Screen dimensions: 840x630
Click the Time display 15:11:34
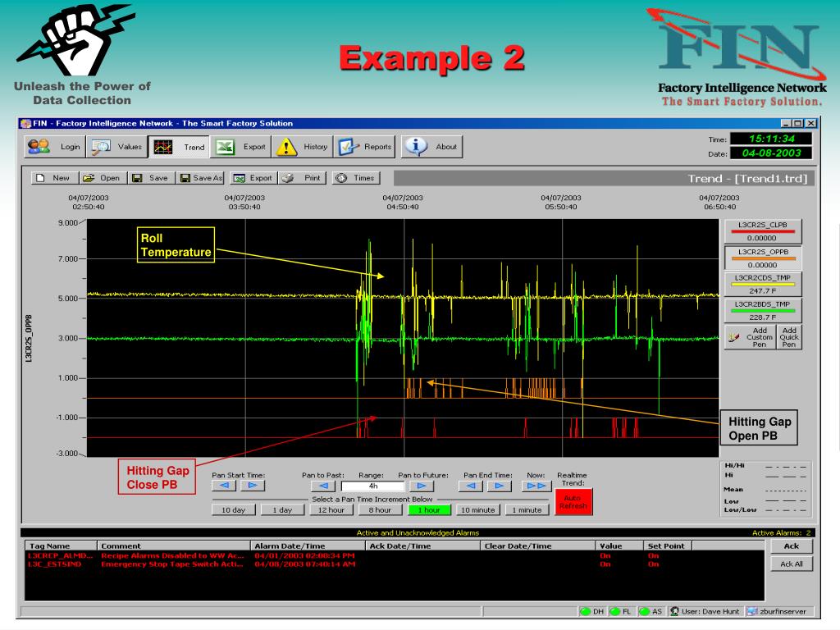(771, 139)
